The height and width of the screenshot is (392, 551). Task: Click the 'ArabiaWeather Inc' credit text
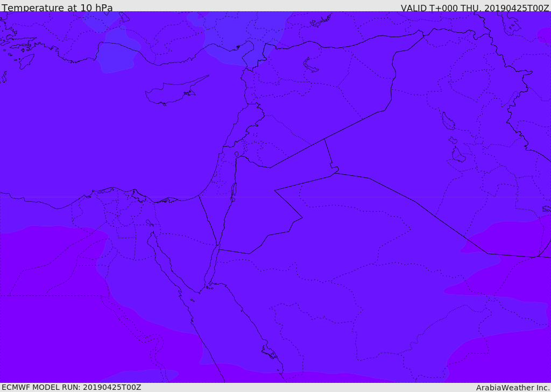(513, 388)
